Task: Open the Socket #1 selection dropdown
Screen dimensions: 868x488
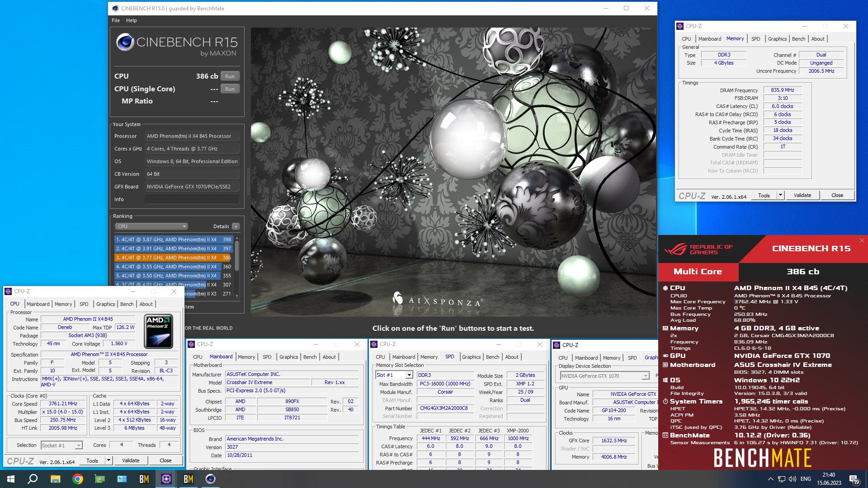Action: (x=61, y=445)
